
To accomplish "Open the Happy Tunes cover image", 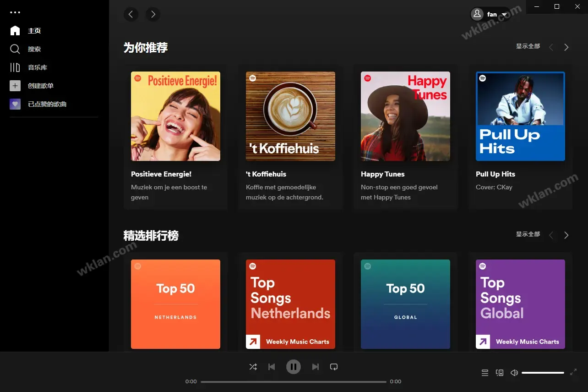I will click(405, 116).
